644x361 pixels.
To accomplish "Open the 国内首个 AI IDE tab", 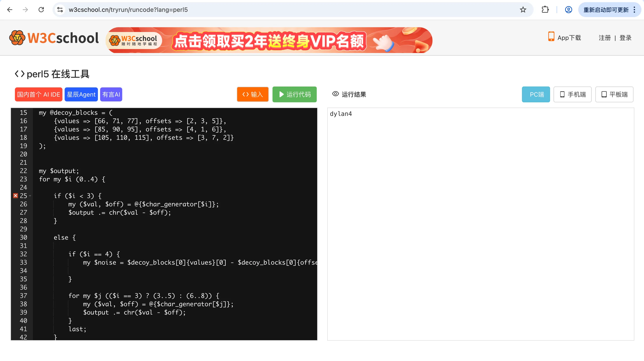I will pos(39,94).
